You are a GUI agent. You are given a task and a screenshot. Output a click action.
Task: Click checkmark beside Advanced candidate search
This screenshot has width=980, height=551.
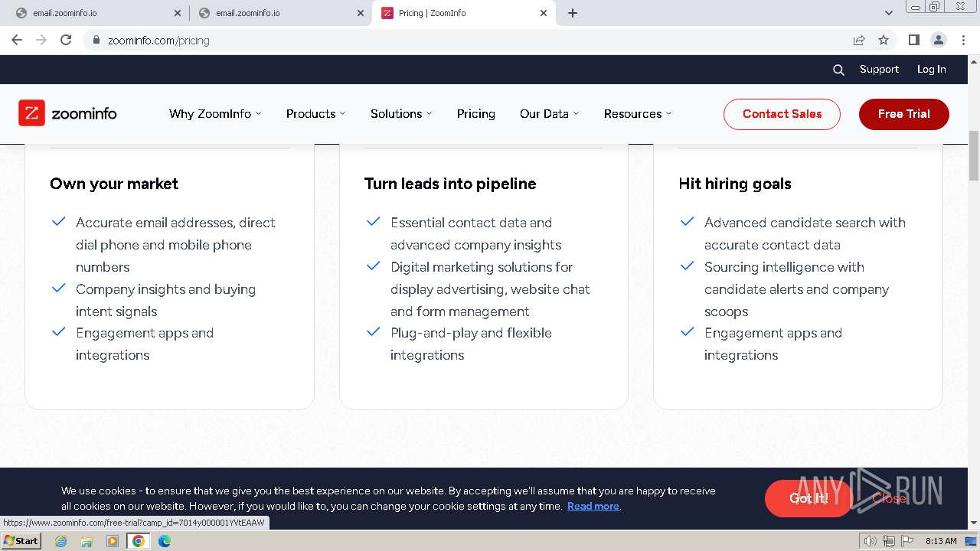point(687,222)
